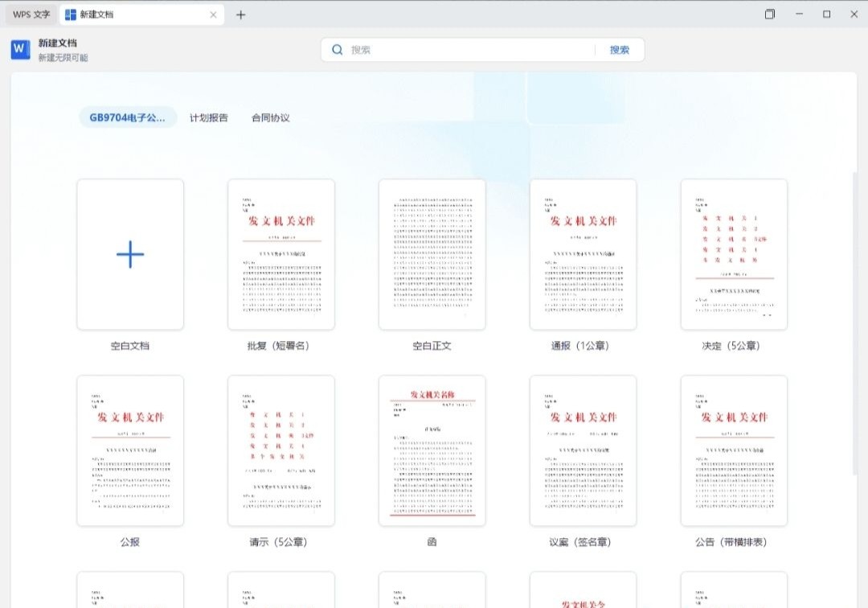The image size is (868, 608).
Task: Click the plus icon for new tab
Action: pos(240,14)
